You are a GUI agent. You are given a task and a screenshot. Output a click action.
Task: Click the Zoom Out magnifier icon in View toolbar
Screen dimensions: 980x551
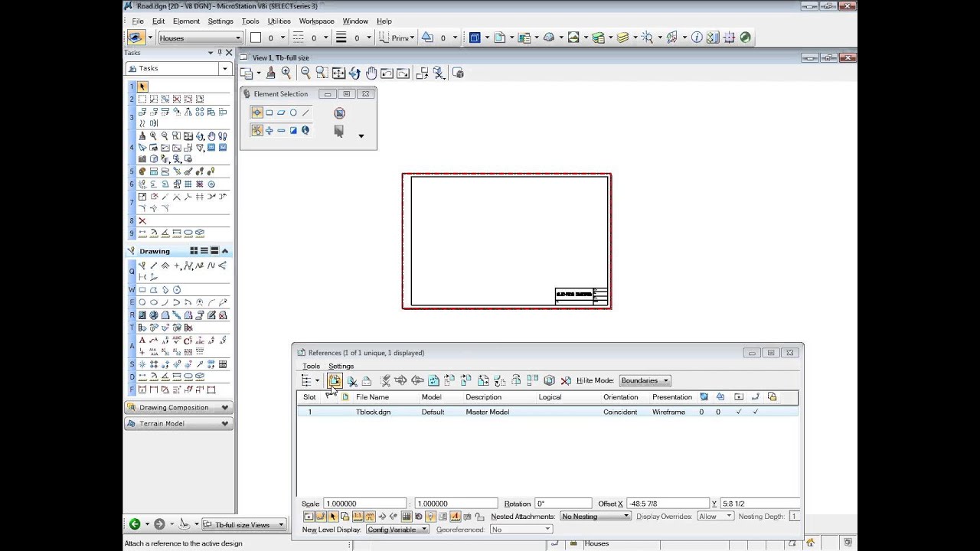pyautogui.click(x=305, y=73)
